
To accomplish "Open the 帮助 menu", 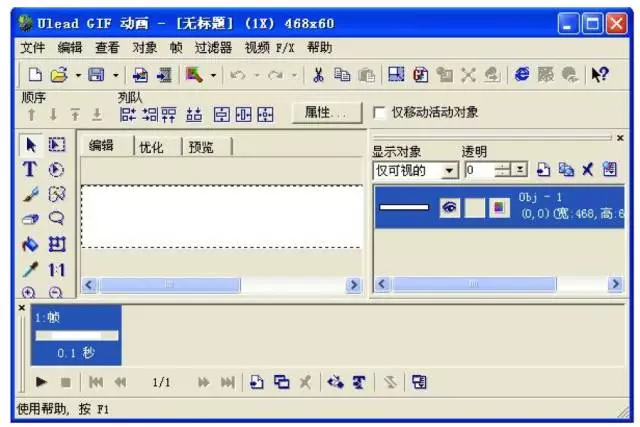I will (x=320, y=48).
